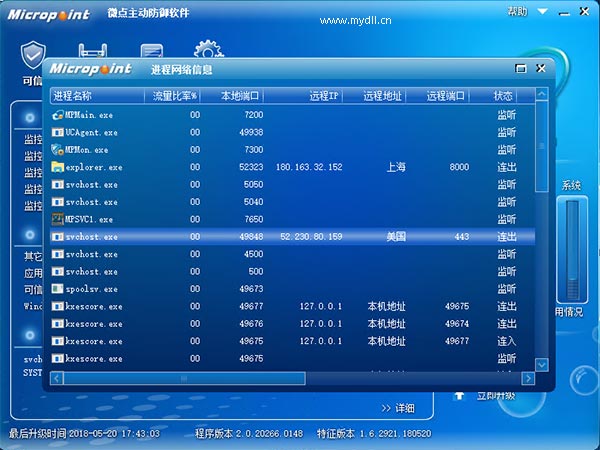Click remote port 49674 cell
The width and height of the screenshot is (600, 450).
coord(457,324)
